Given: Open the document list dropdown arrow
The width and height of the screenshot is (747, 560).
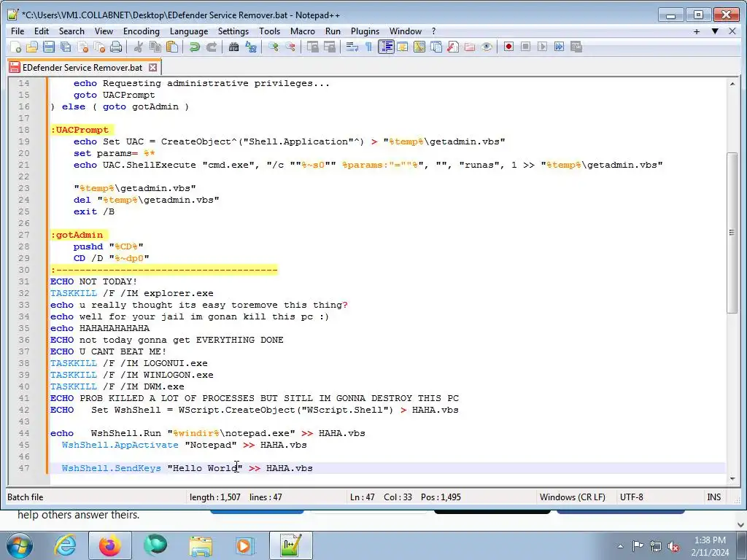Looking at the screenshot, I should (715, 31).
